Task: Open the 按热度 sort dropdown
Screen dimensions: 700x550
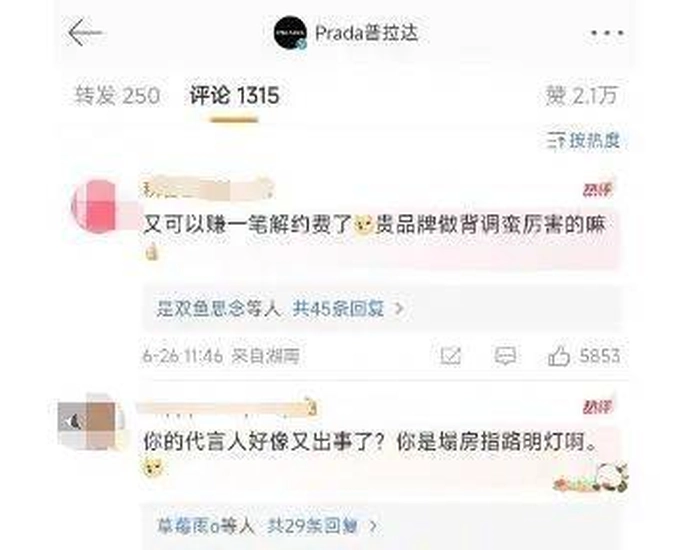Action: click(x=584, y=140)
